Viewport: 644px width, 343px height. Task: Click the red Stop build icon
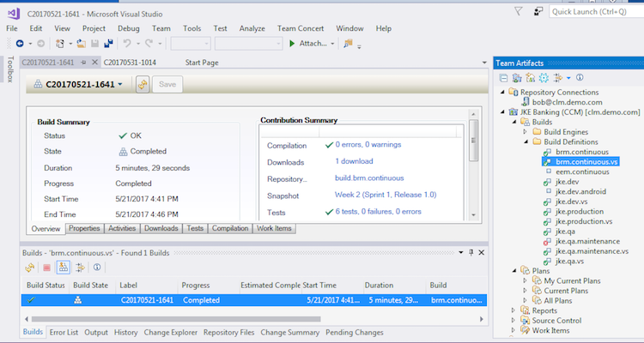[x=47, y=268]
